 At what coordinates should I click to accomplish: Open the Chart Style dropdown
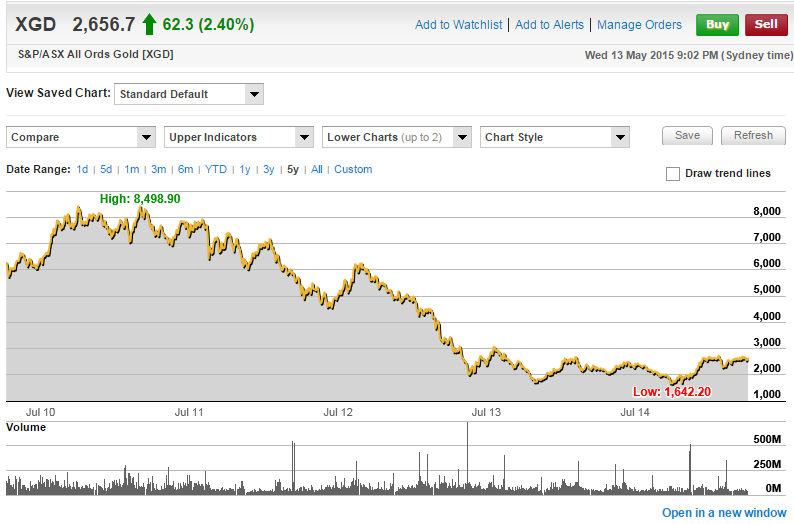point(554,137)
